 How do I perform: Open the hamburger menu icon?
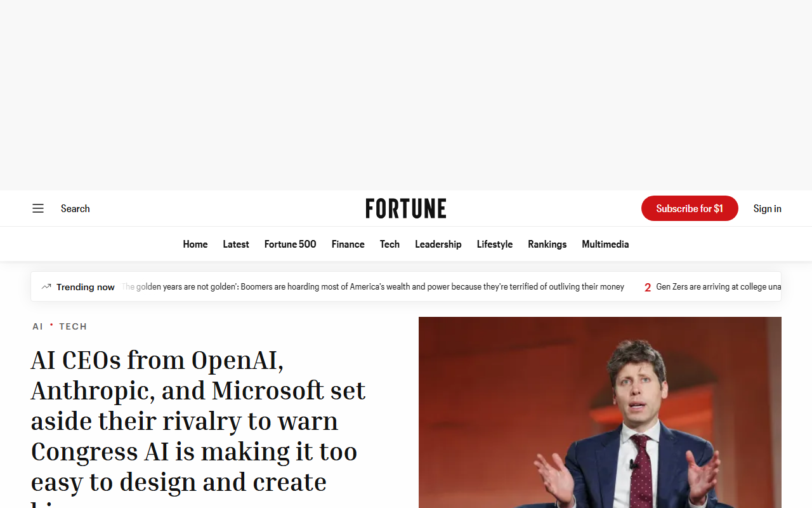coord(38,208)
